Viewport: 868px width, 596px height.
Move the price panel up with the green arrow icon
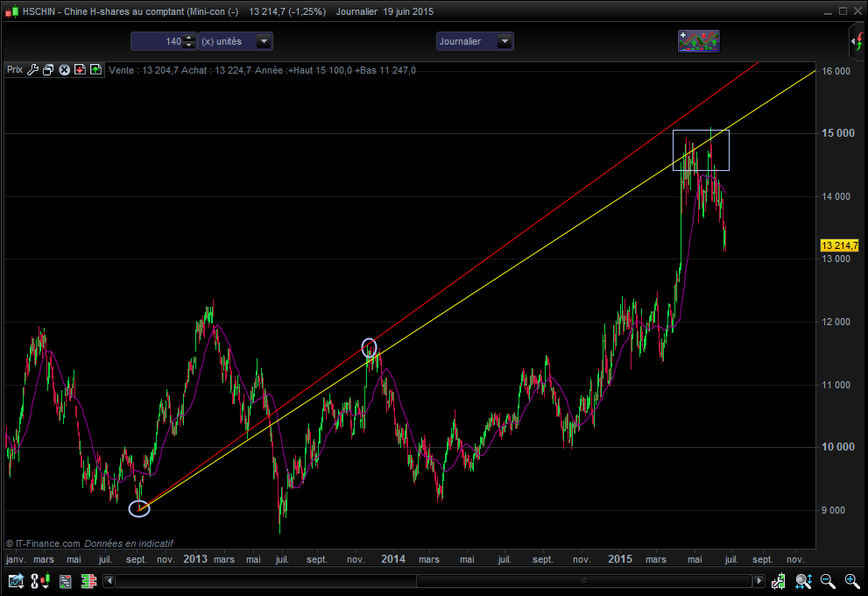point(95,70)
